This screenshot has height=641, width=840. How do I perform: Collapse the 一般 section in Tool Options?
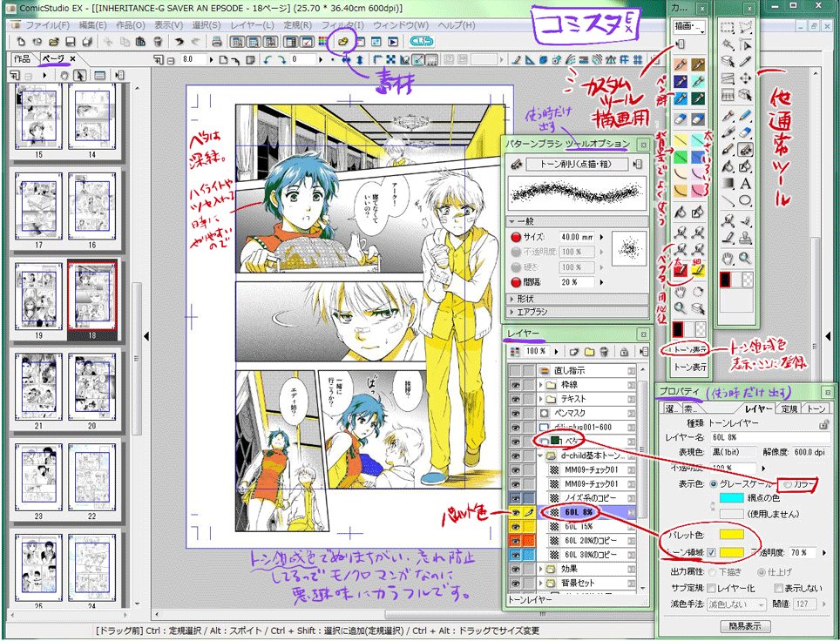point(577,221)
